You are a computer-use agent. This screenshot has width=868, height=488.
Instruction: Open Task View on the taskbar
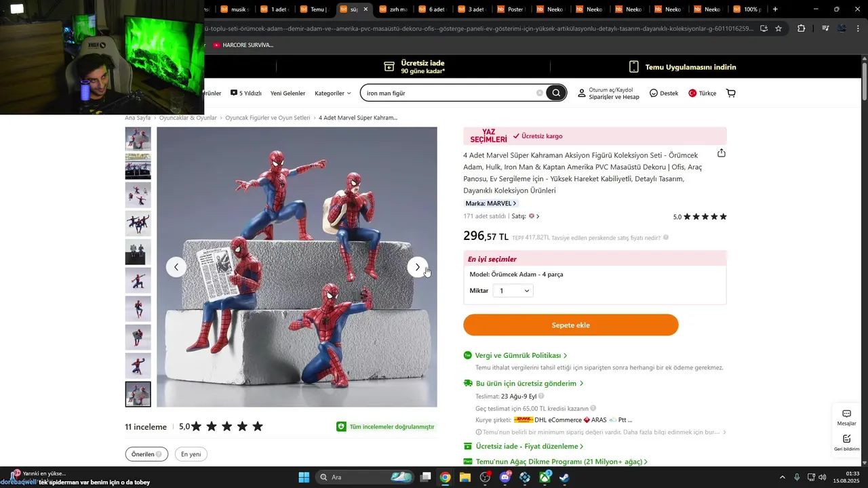coord(425,477)
